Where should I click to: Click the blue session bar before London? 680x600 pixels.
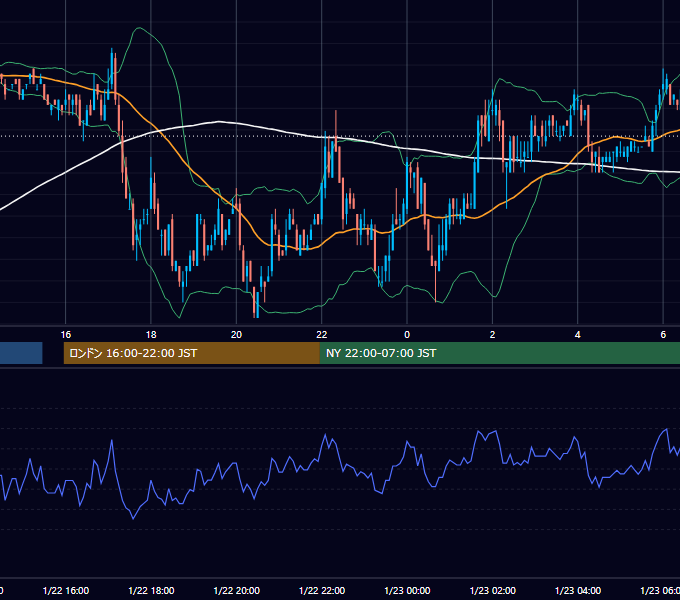pos(21,353)
